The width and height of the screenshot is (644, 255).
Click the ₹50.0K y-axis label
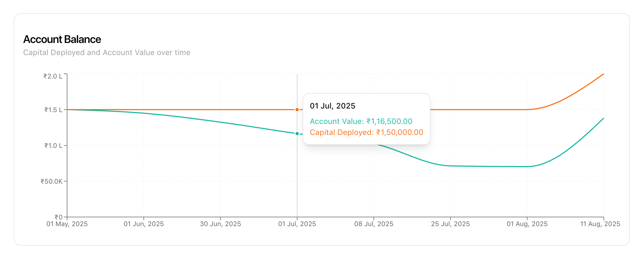[x=51, y=181]
